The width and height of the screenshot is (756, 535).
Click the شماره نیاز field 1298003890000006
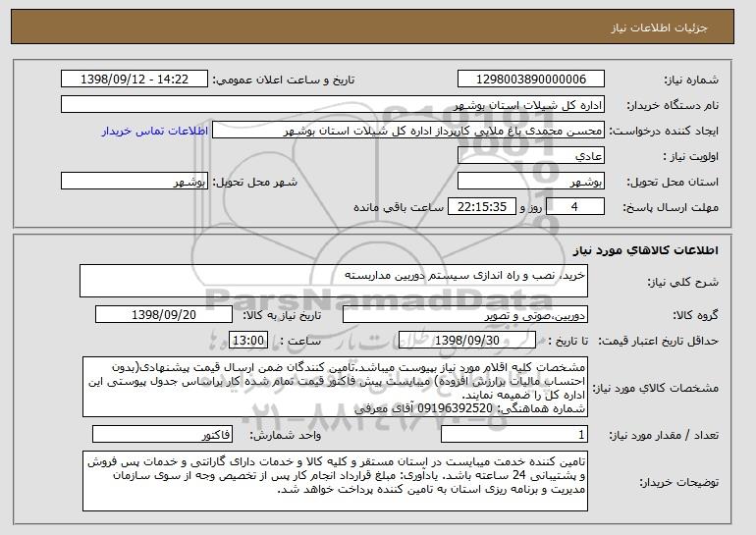(531, 80)
